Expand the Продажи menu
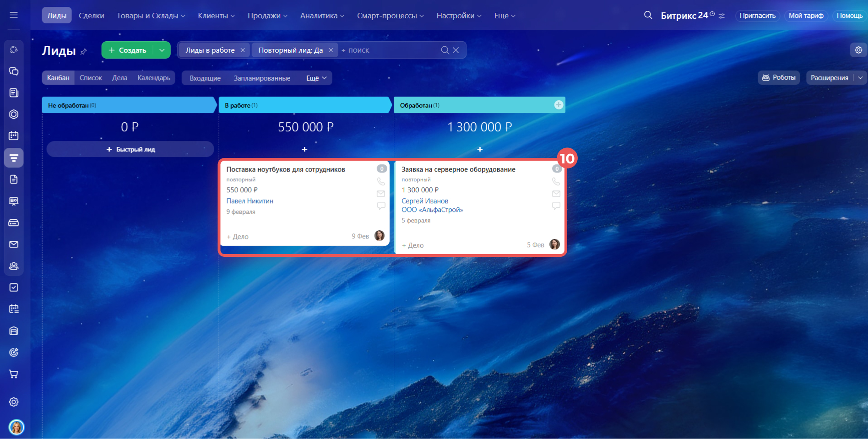 (x=267, y=16)
